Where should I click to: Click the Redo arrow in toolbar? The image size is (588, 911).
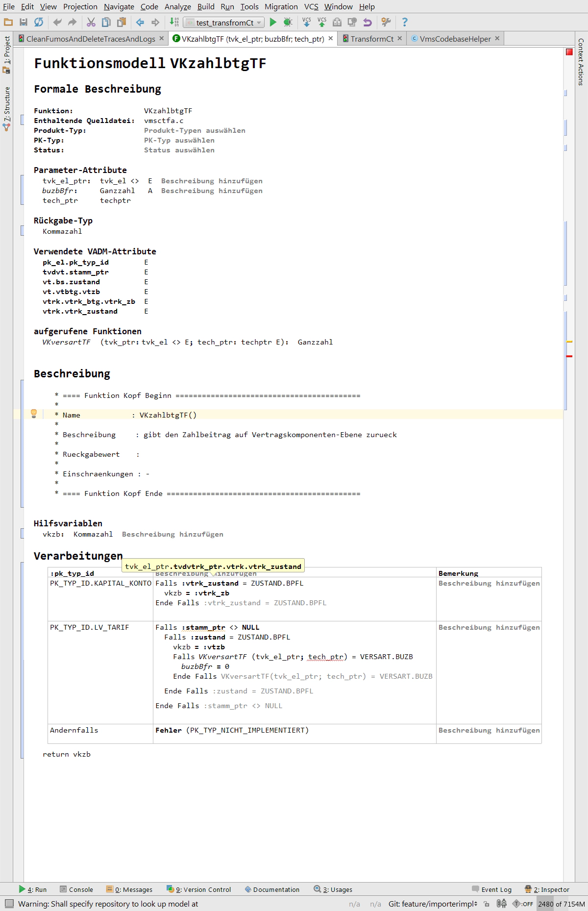(73, 22)
